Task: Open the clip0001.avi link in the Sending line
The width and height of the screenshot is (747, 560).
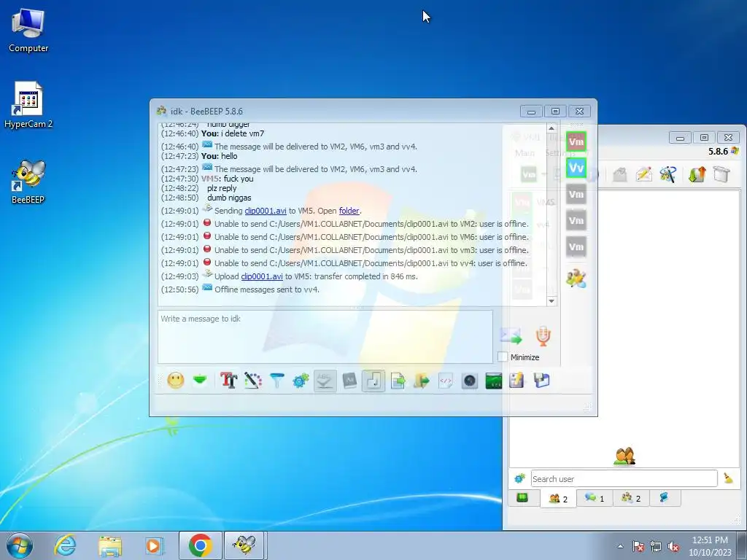Action: pyautogui.click(x=266, y=211)
